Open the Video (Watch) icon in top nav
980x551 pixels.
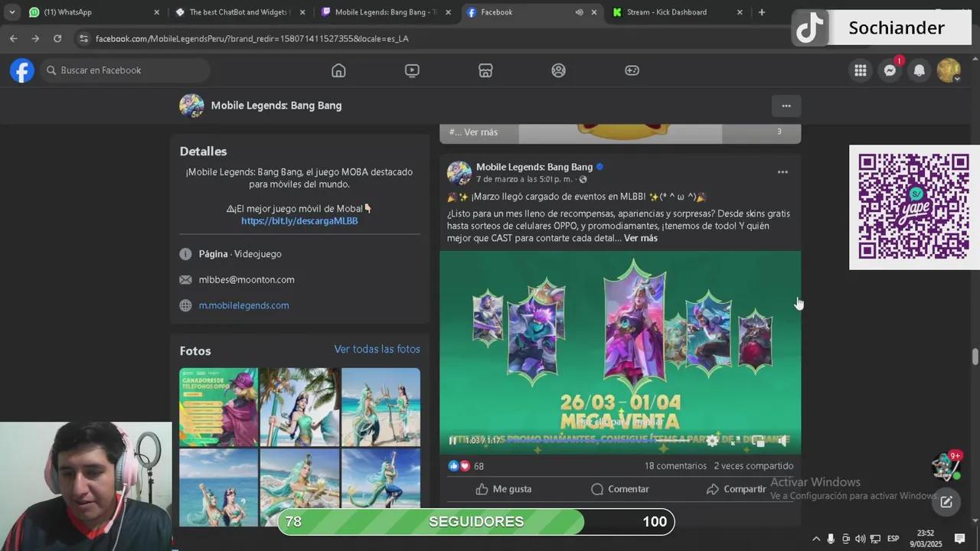(x=412, y=70)
